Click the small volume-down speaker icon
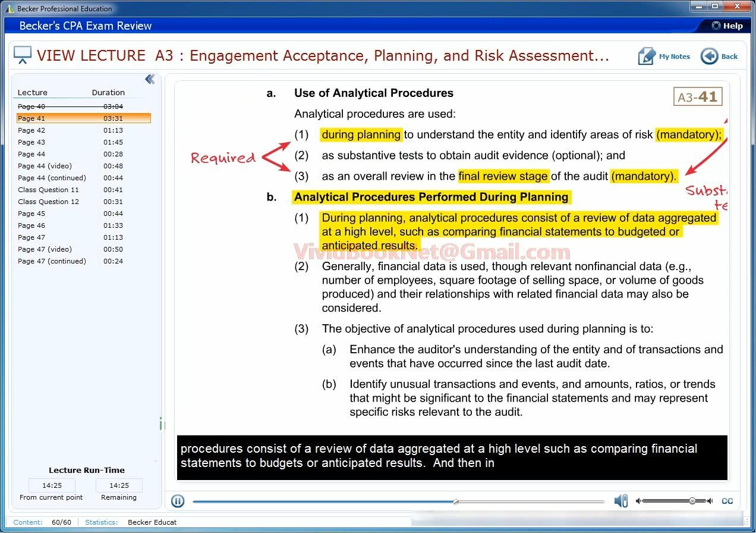 pos(639,501)
